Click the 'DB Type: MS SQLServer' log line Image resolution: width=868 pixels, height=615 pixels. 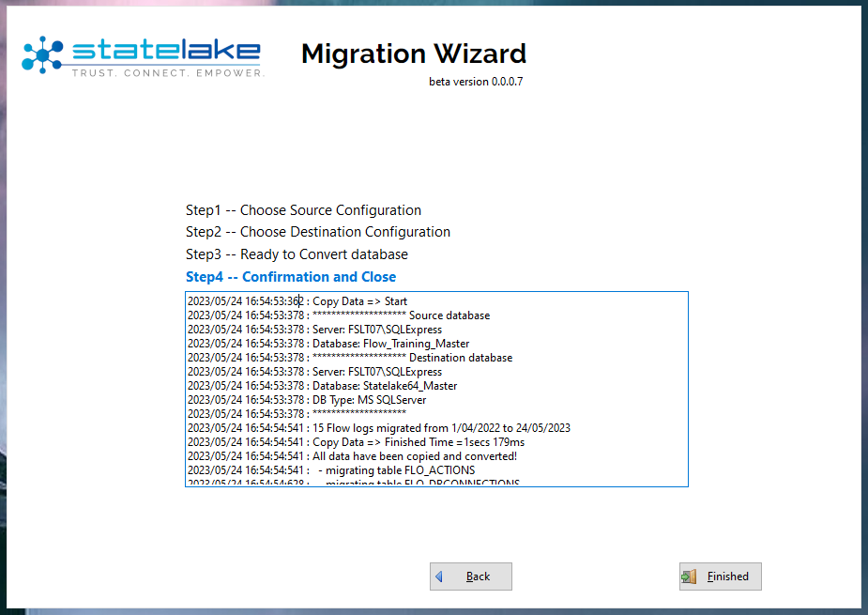click(x=307, y=400)
